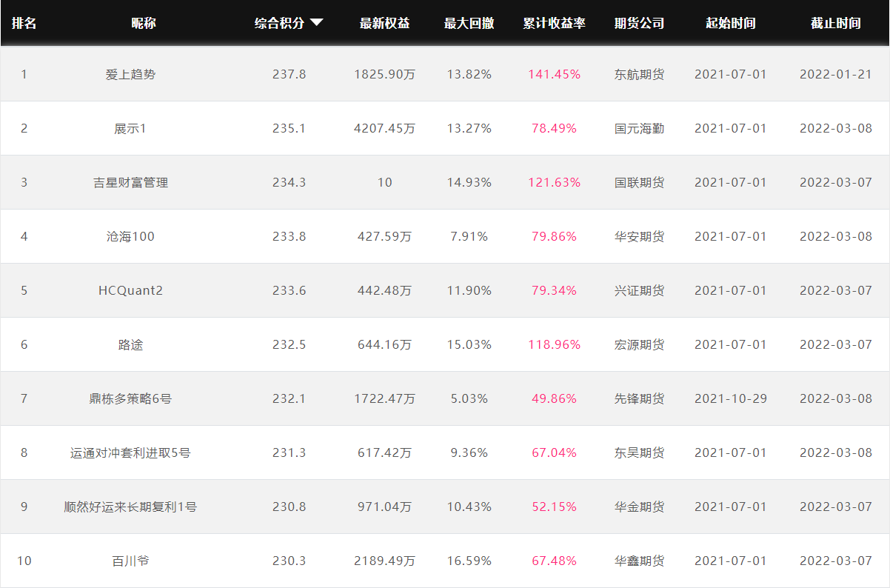Image resolution: width=890 pixels, height=588 pixels.
Task: Click score 233.6
Action: (x=289, y=290)
